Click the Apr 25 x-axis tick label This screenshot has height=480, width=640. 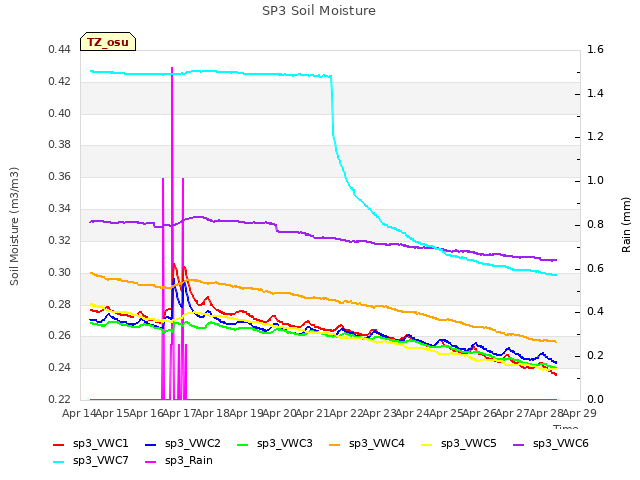coord(446,413)
